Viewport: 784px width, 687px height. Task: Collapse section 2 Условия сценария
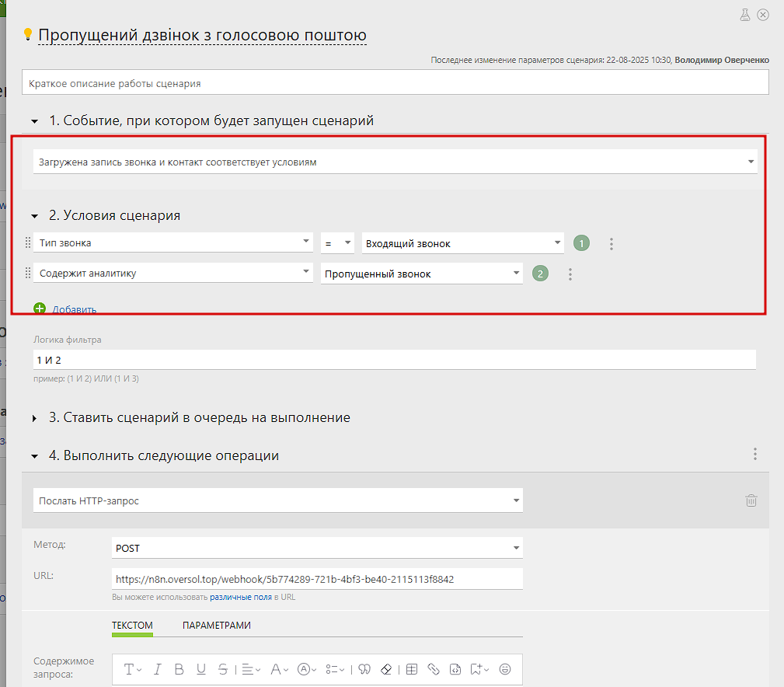point(34,217)
